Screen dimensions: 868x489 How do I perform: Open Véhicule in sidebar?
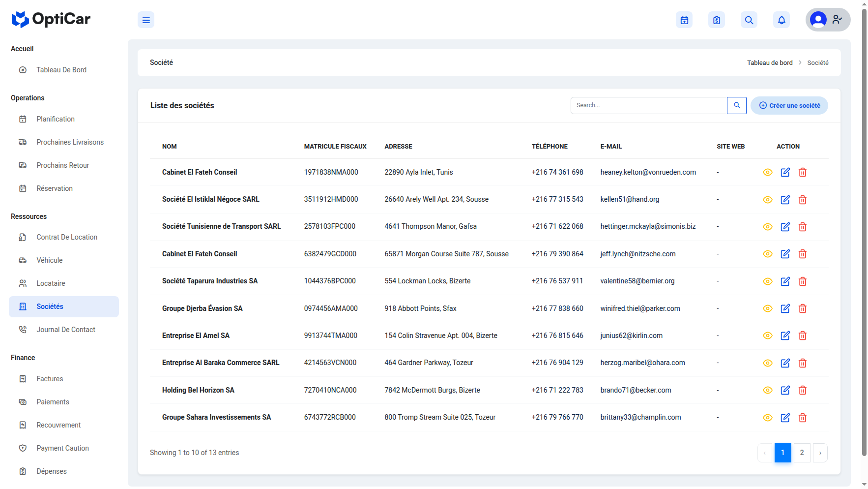64,260
